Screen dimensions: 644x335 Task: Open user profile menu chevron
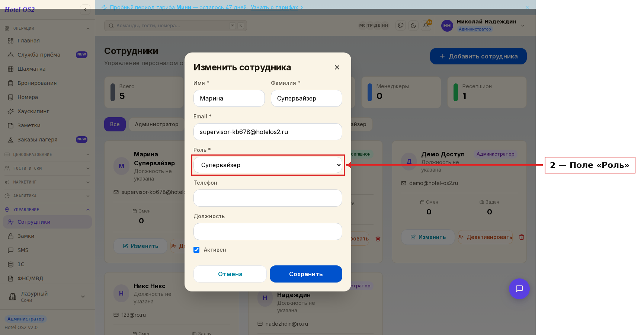[523, 26]
